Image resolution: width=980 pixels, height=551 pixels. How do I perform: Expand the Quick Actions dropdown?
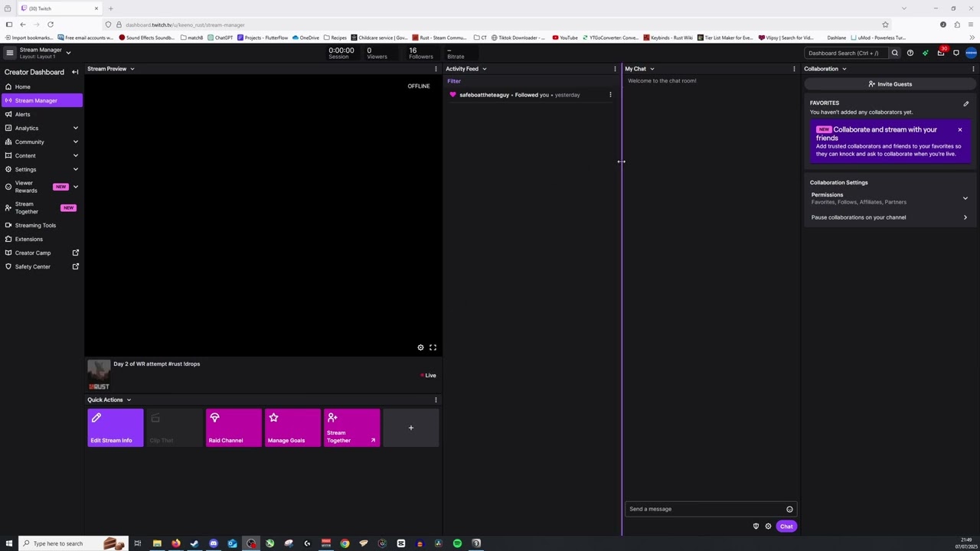pos(129,399)
